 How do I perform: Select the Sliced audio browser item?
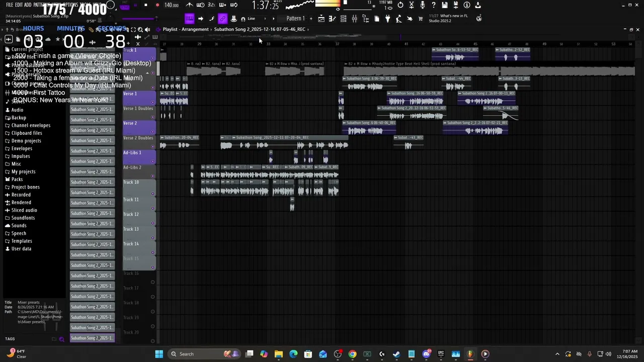pyautogui.click(x=24, y=210)
